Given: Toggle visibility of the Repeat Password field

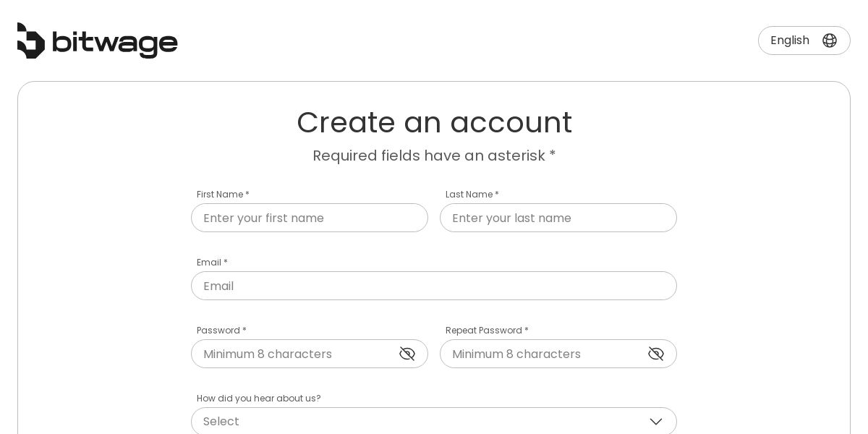Looking at the screenshot, I should 656,354.
